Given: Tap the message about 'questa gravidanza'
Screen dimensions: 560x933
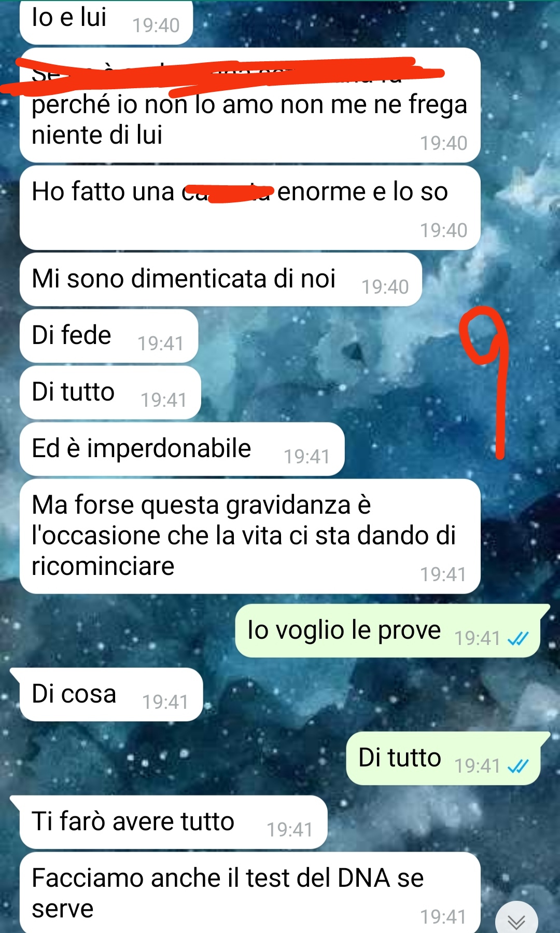Looking at the screenshot, I should click(250, 536).
